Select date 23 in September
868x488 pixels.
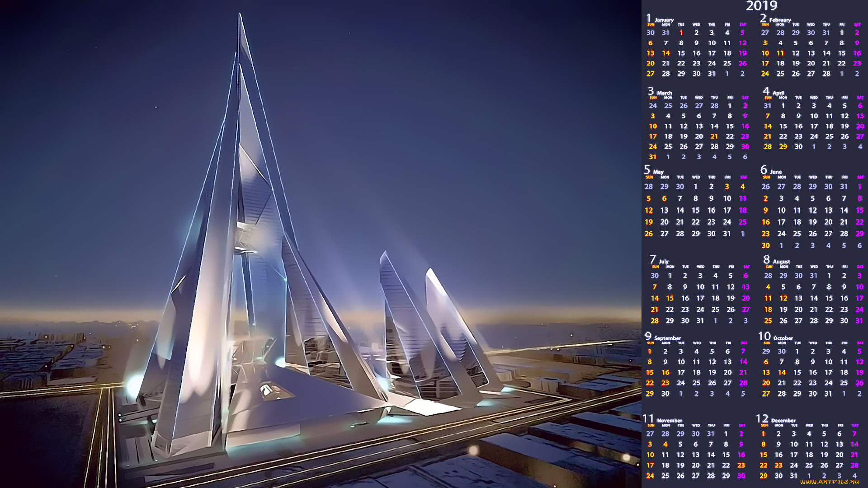[665, 383]
